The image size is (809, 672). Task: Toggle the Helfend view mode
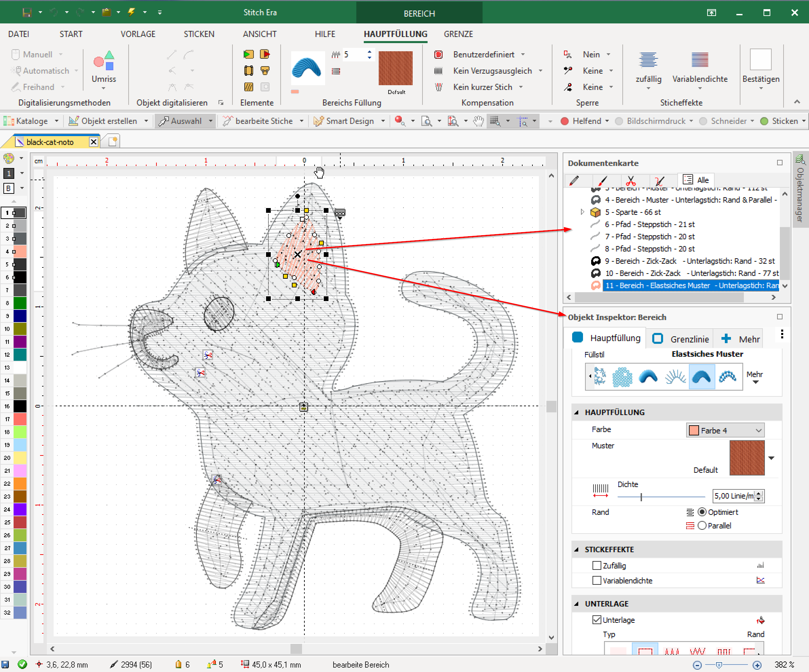pos(585,121)
